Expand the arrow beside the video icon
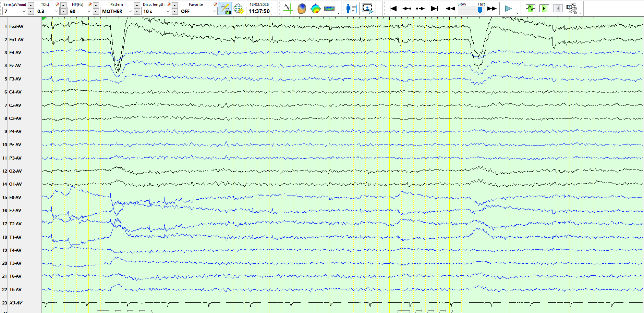 (x=380, y=13)
